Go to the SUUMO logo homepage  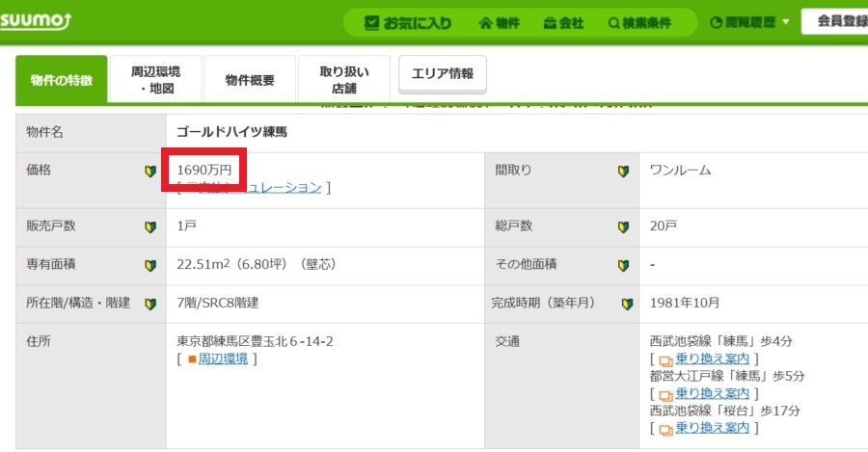(41, 21)
